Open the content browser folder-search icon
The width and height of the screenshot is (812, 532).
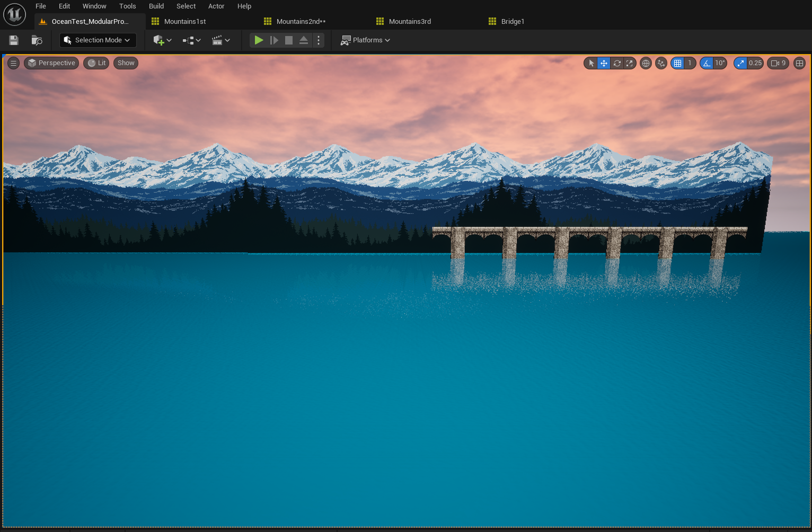click(37, 40)
